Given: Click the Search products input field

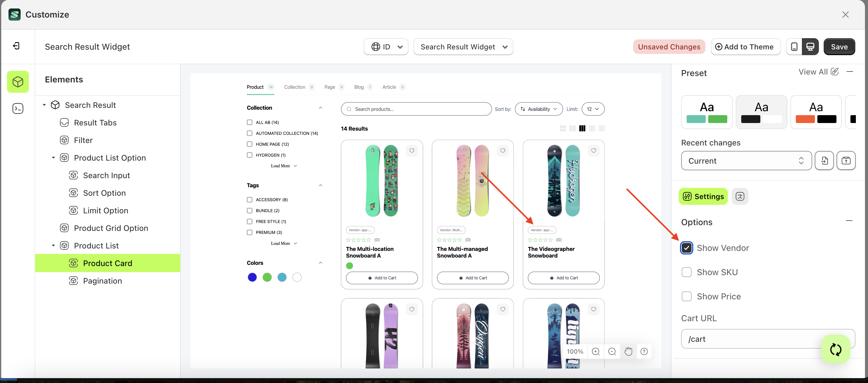Looking at the screenshot, I should tap(416, 109).
